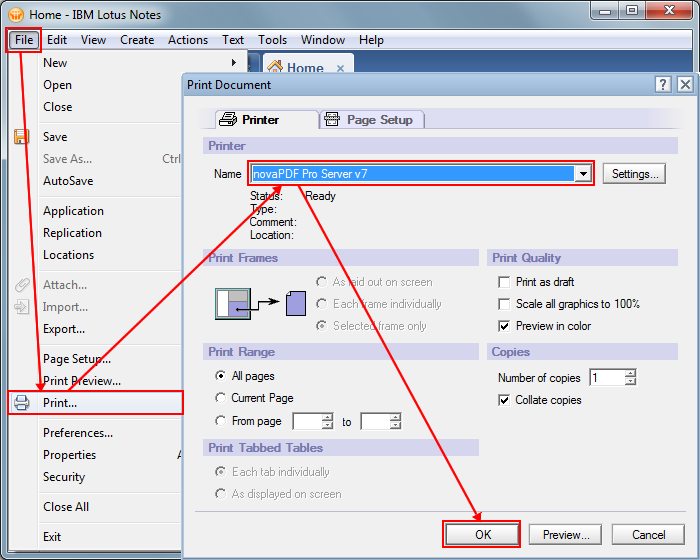Open the Window menu
Image resolution: width=700 pixels, height=560 pixels.
pyautogui.click(x=323, y=40)
